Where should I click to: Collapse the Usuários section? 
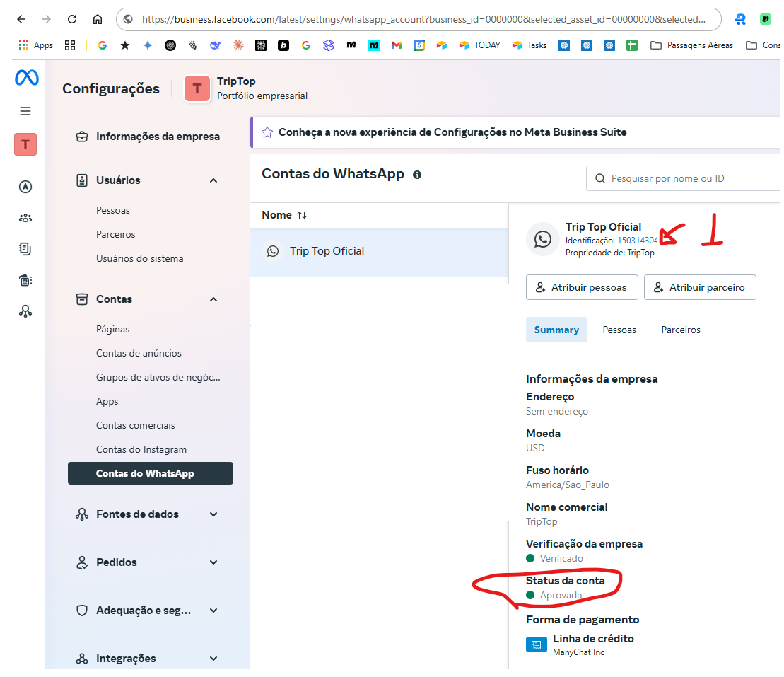[213, 180]
